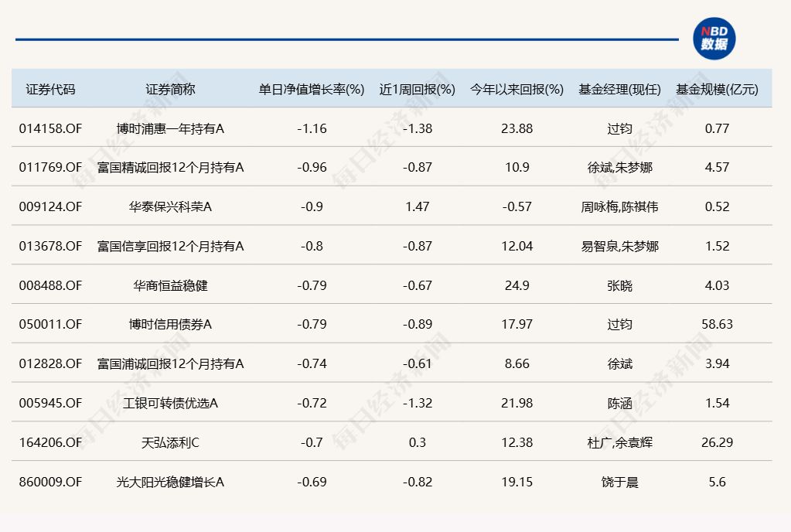Click manager names 周咏梅,陈祺伟
The width and height of the screenshot is (791, 532).
[x=619, y=206]
